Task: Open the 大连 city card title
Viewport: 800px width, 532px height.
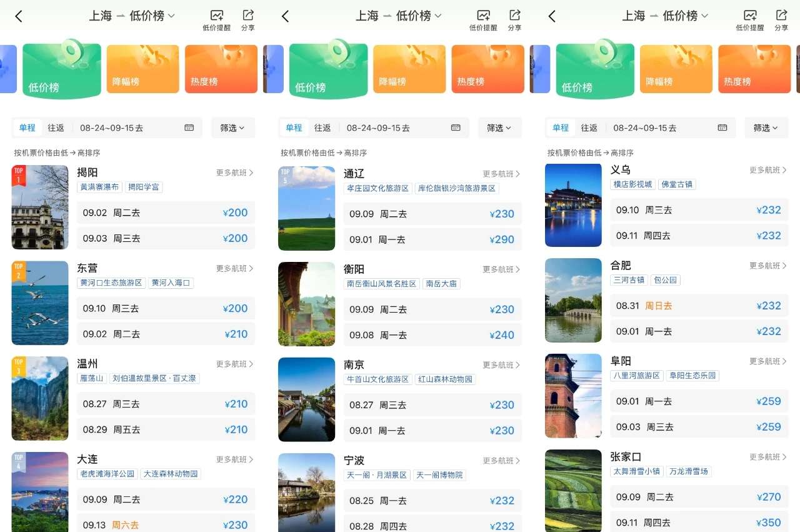Action: pos(87,459)
